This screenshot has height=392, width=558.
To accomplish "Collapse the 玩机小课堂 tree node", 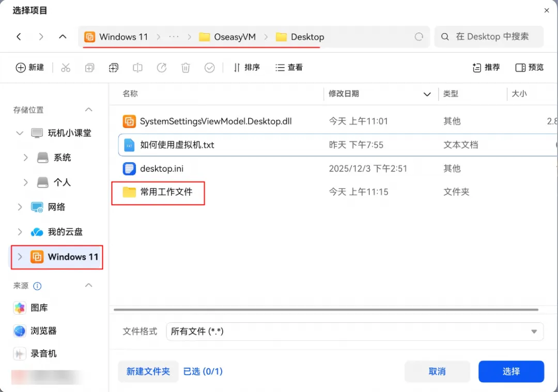I will click(x=20, y=133).
